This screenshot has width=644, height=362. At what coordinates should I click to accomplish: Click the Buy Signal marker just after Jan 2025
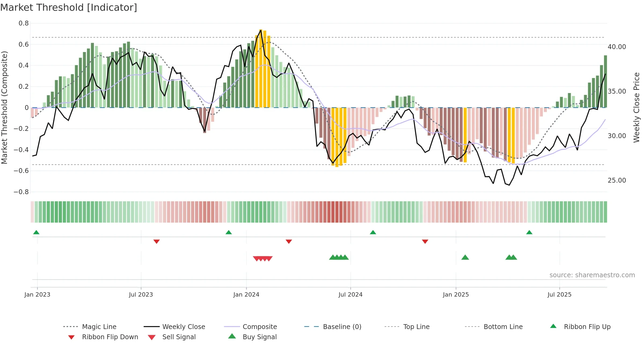[465, 257]
